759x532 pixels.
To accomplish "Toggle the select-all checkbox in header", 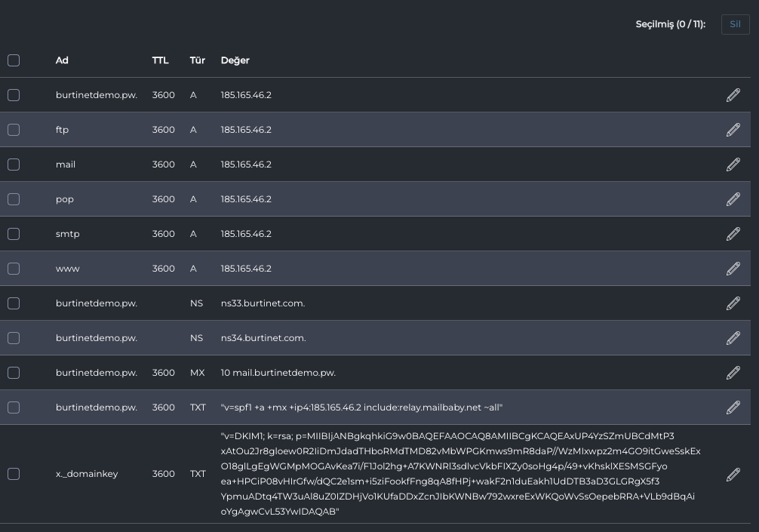I will point(14,60).
